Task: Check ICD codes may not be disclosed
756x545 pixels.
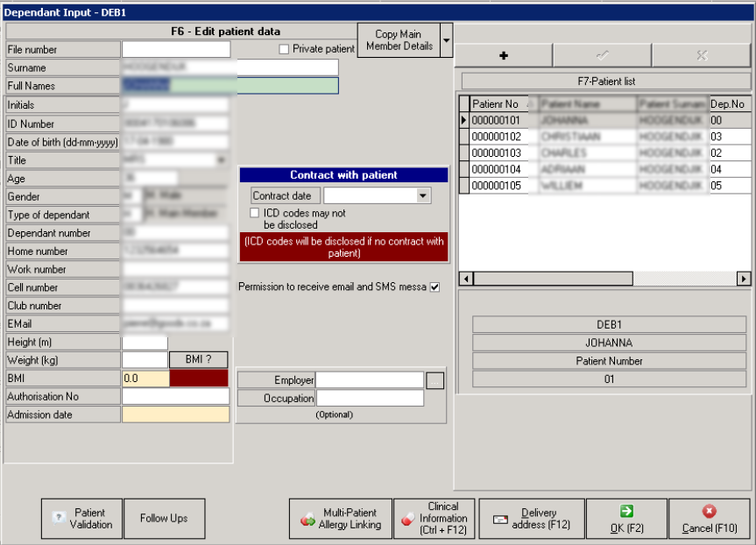Action: tap(254, 213)
